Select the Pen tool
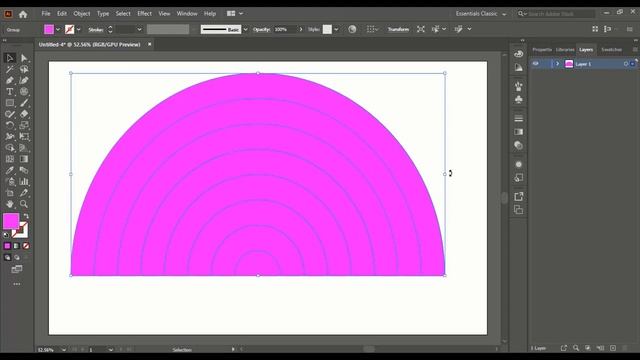The height and width of the screenshot is (360, 640). coord(10,80)
